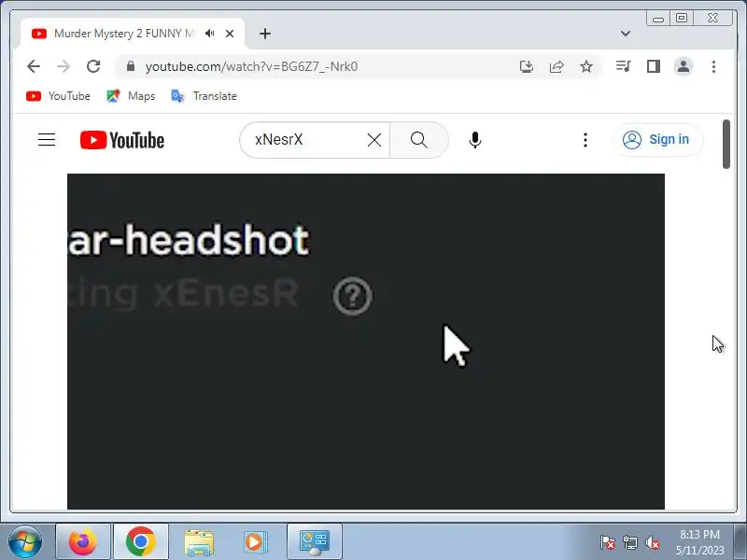This screenshot has width=747, height=560.
Task: View site info via padlock icon
Action: (x=131, y=66)
